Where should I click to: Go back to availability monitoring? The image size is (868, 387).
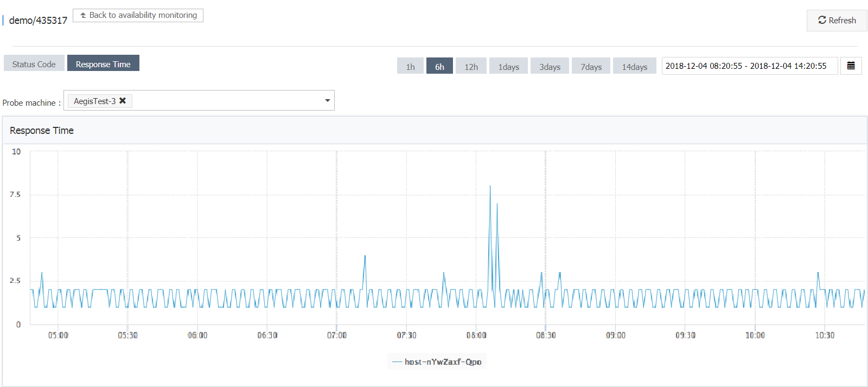pyautogui.click(x=138, y=15)
